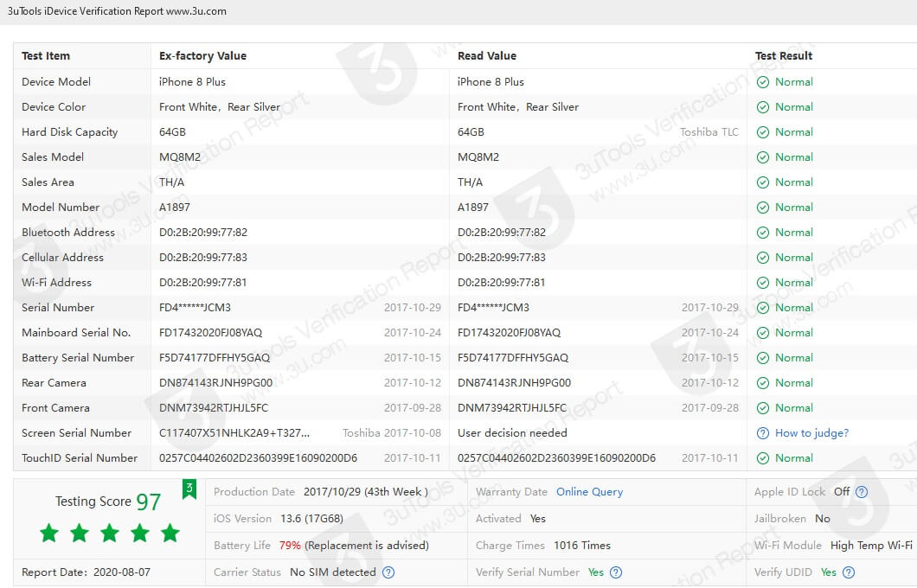Image resolution: width=917 pixels, height=588 pixels.
Task: Click the ex-factory 'MQ8M2' sales model value
Action: point(180,157)
